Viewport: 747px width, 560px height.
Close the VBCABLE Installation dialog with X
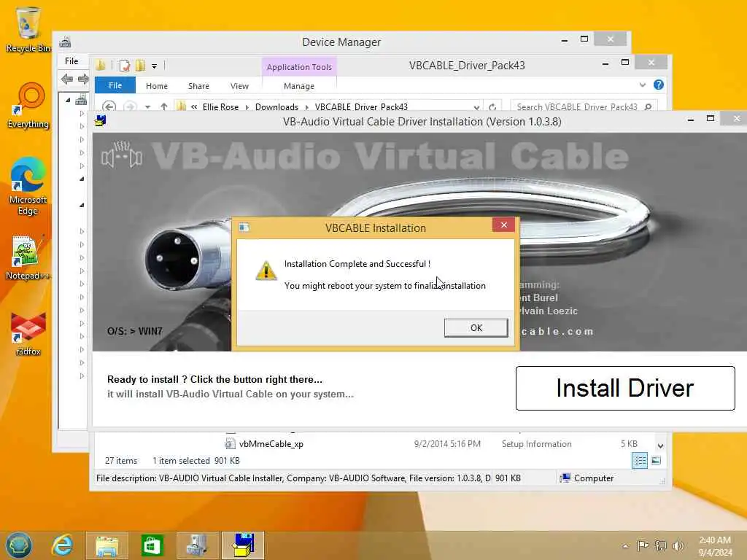[x=503, y=225]
